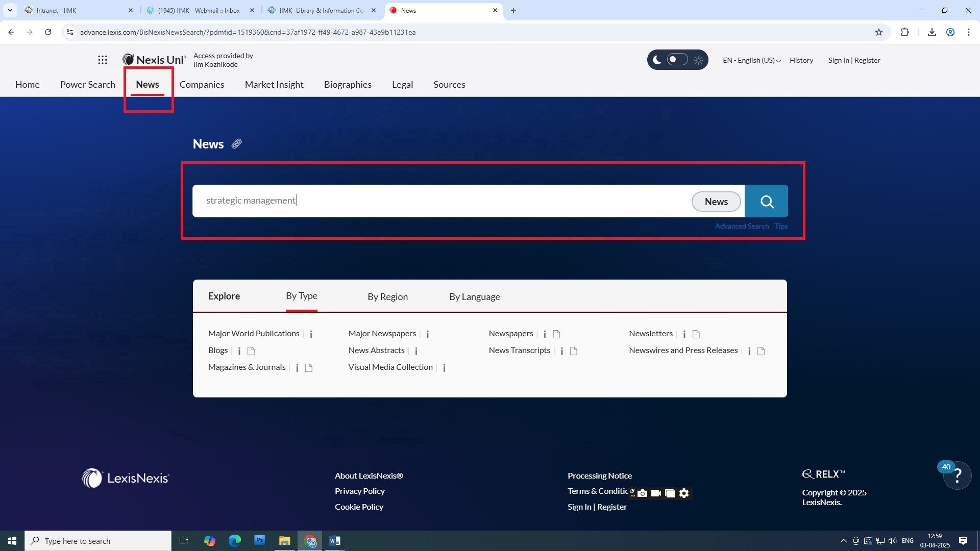Bookmark this page with the star icon

pos(878,32)
